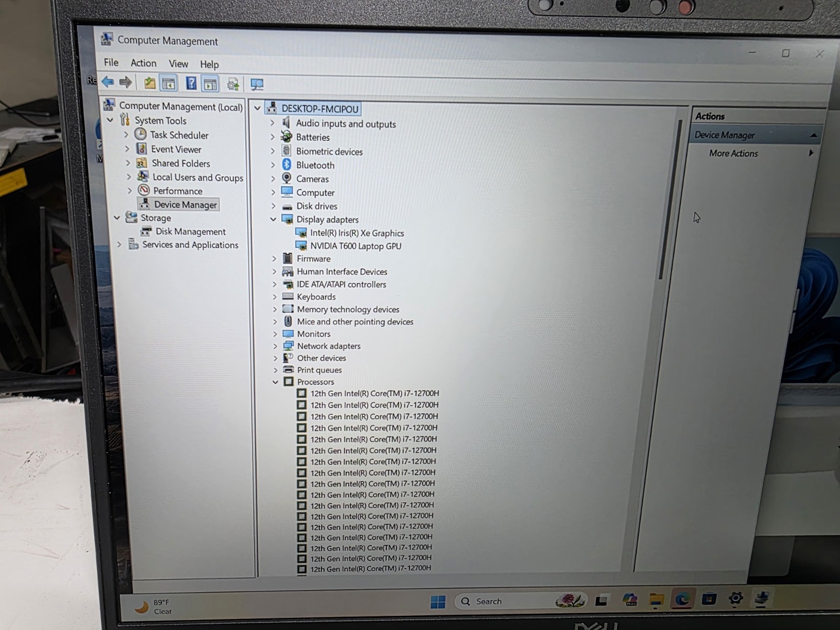The height and width of the screenshot is (630, 840).
Task: Click the Scan for hardware changes monitor icon
Action: 257,84
